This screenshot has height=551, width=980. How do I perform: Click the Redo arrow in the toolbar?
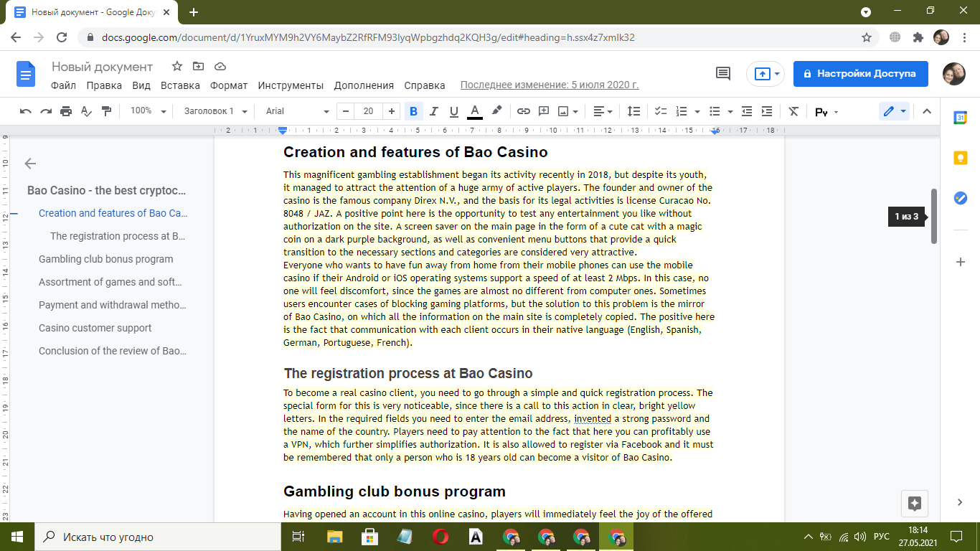pyautogui.click(x=46, y=111)
